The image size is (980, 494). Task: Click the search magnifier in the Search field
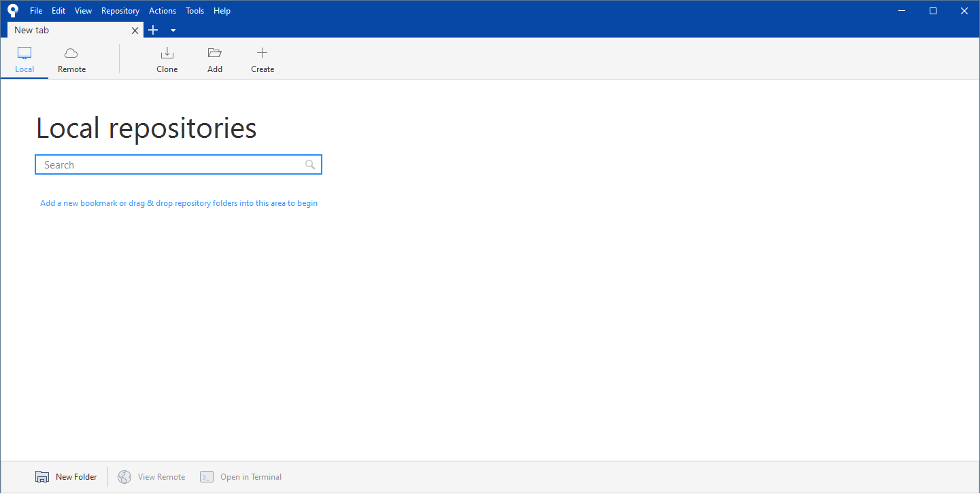pyautogui.click(x=311, y=164)
